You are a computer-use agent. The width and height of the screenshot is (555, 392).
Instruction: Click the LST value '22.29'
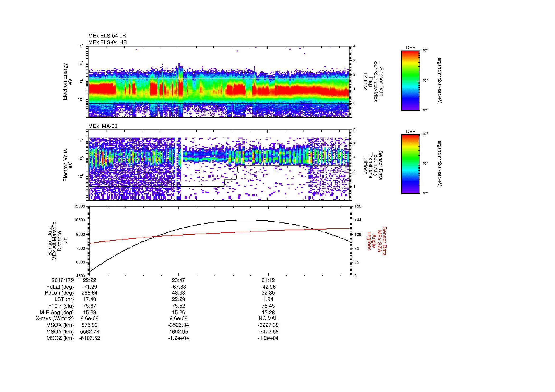[179, 299]
